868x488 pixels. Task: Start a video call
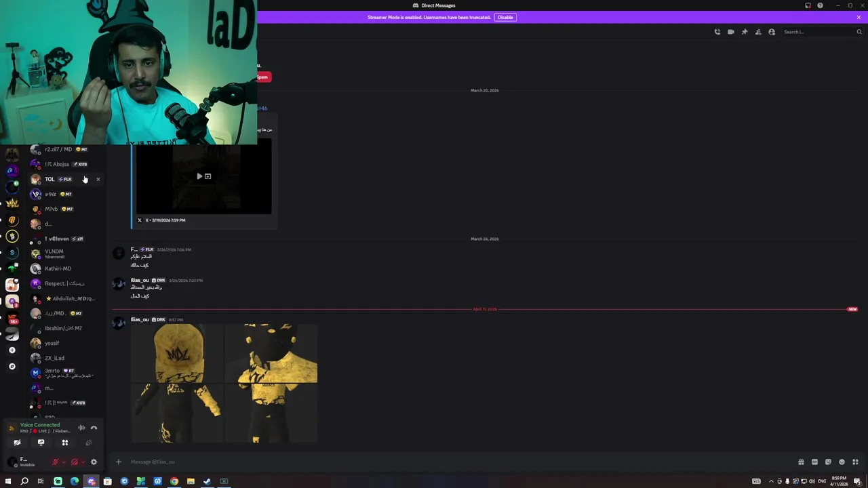pyautogui.click(x=731, y=32)
